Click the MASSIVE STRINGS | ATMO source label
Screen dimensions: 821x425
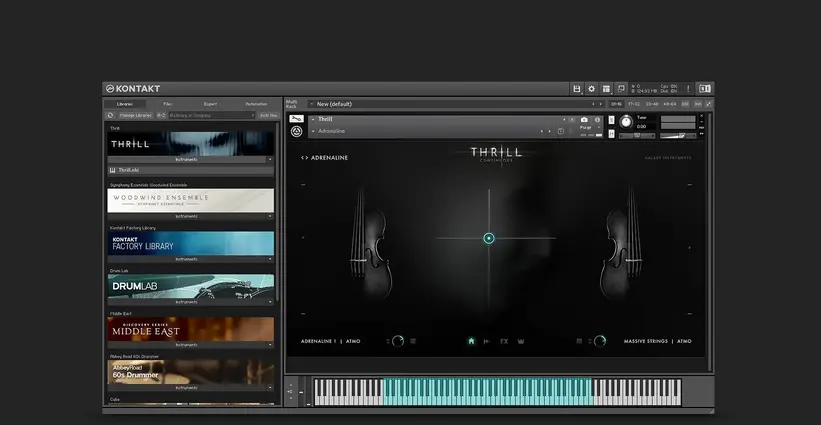[x=658, y=341]
